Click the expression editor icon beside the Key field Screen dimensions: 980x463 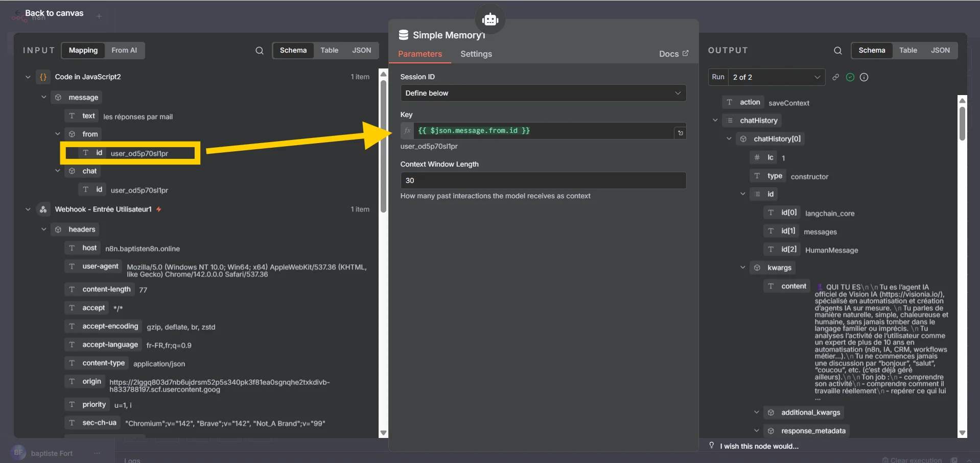pyautogui.click(x=680, y=133)
